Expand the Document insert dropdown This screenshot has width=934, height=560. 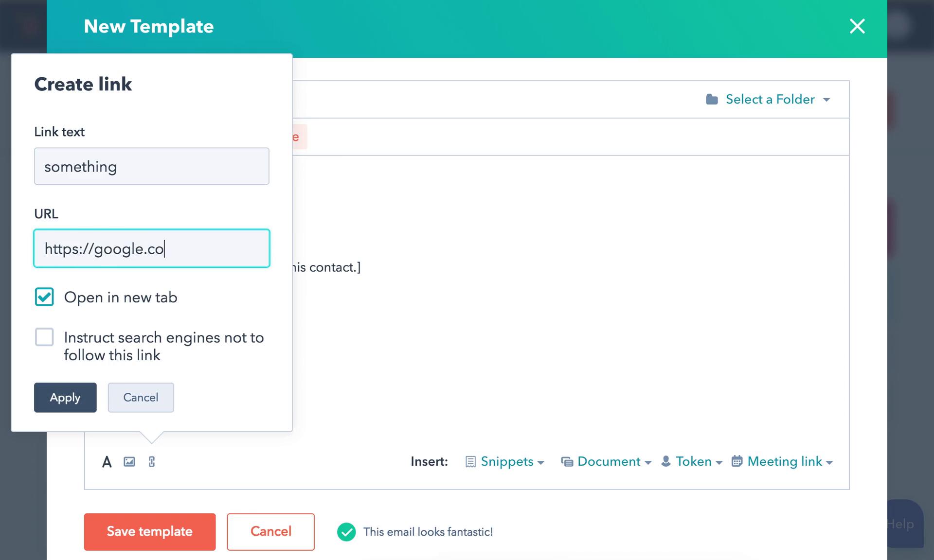pyautogui.click(x=606, y=461)
